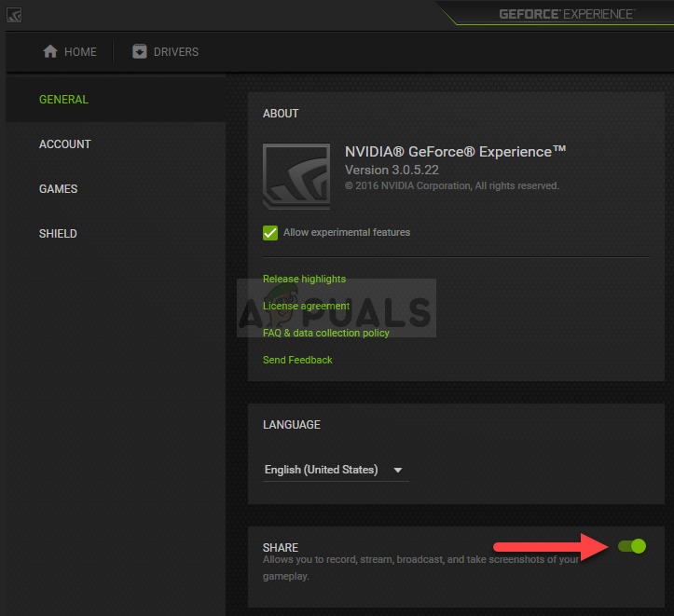674x616 pixels.
Task: Select the General settings tab
Action: tap(63, 100)
